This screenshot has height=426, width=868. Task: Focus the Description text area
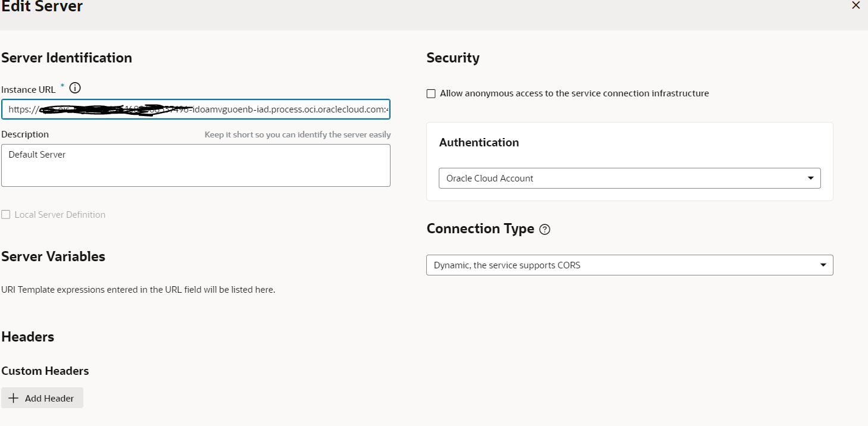[195, 165]
